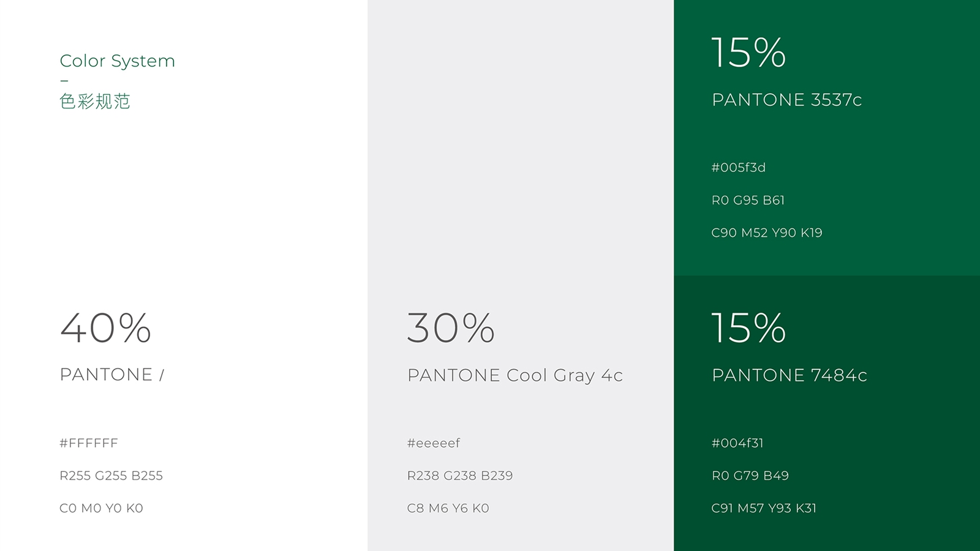Click the #FFFFFF hex code
The height and width of the screenshot is (551, 980).
(89, 443)
